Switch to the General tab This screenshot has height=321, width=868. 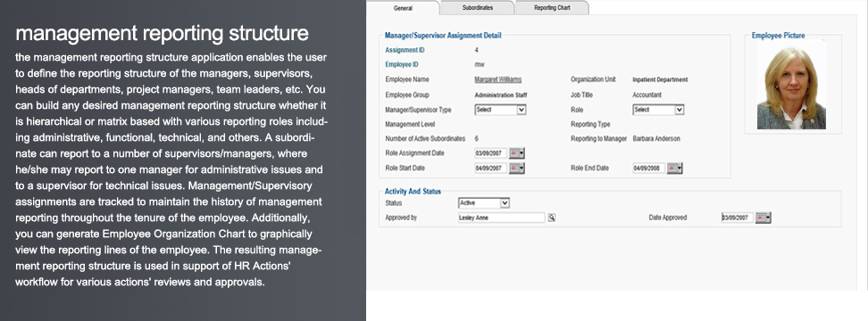pyautogui.click(x=403, y=8)
